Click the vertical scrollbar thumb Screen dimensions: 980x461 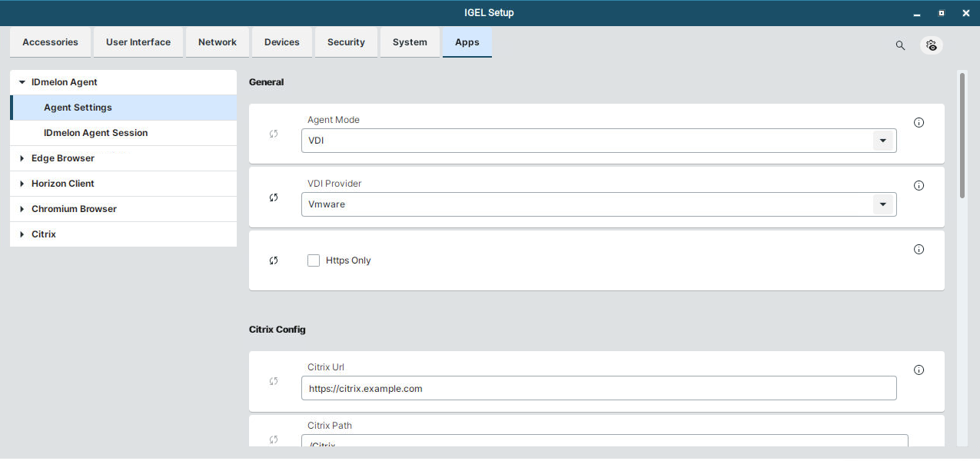point(962,135)
